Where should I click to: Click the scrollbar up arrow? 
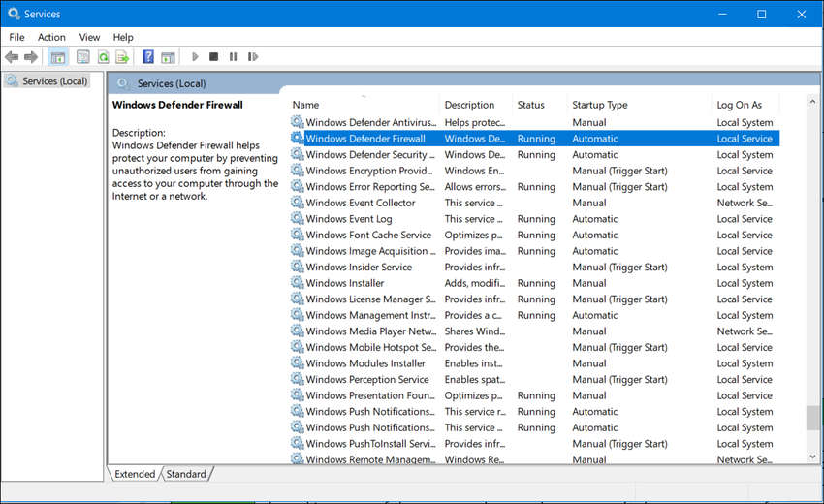click(x=812, y=101)
